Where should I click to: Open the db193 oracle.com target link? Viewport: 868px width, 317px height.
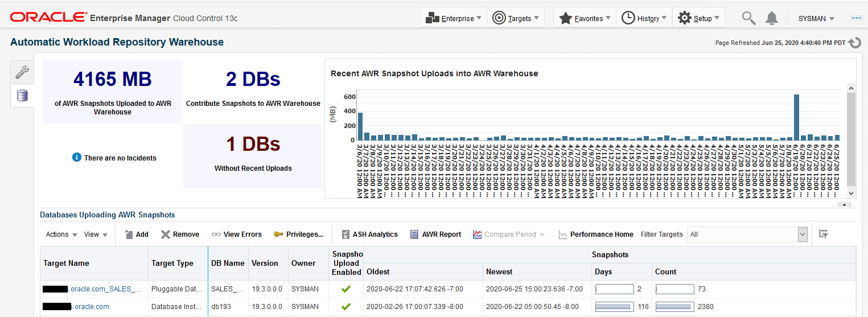coord(76,307)
